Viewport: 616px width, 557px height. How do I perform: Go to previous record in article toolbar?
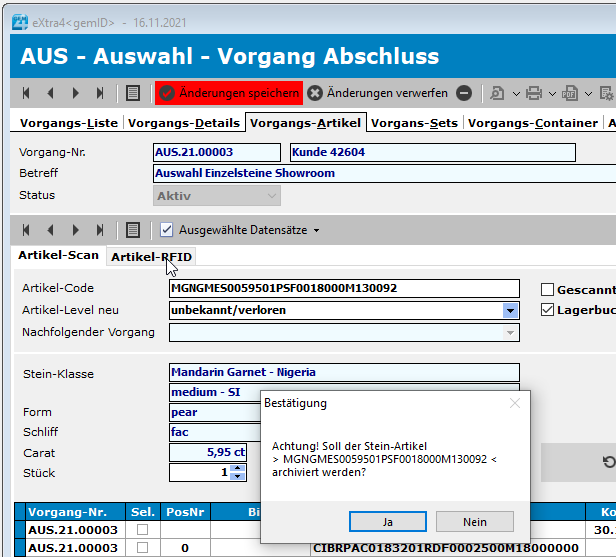tap(50, 230)
